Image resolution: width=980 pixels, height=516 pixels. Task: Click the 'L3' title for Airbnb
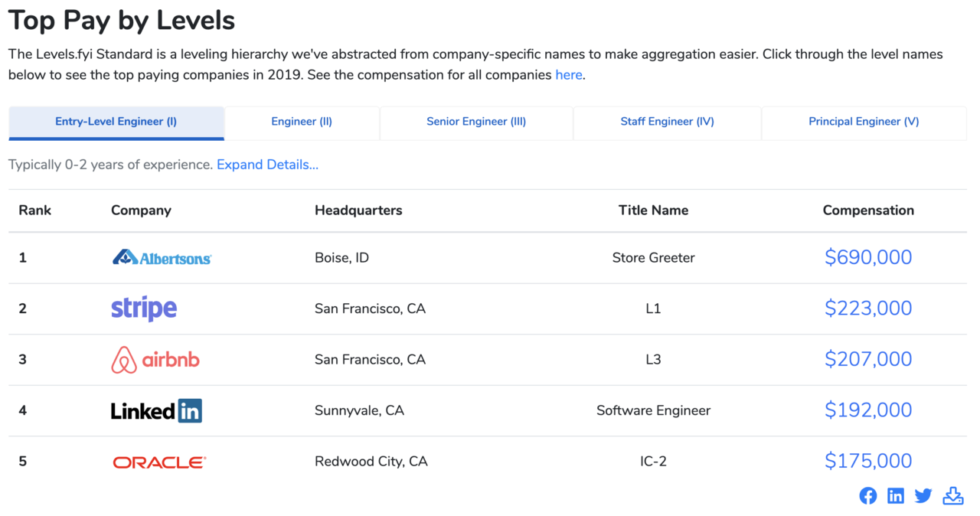[653, 360]
